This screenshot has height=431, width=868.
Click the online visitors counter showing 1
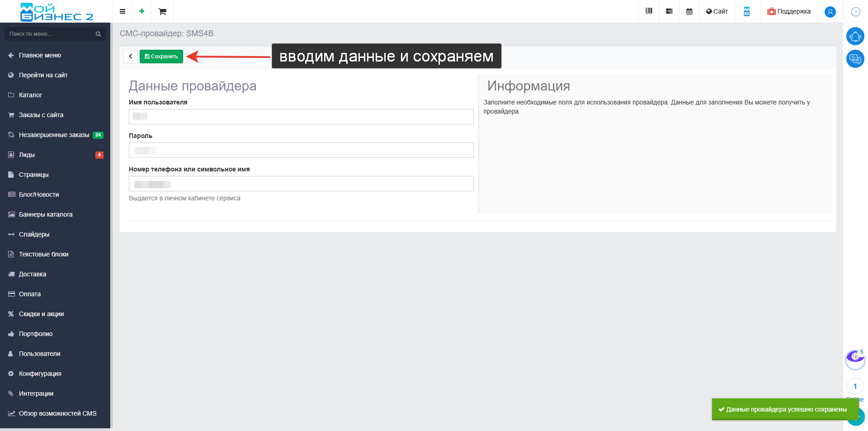[855, 386]
